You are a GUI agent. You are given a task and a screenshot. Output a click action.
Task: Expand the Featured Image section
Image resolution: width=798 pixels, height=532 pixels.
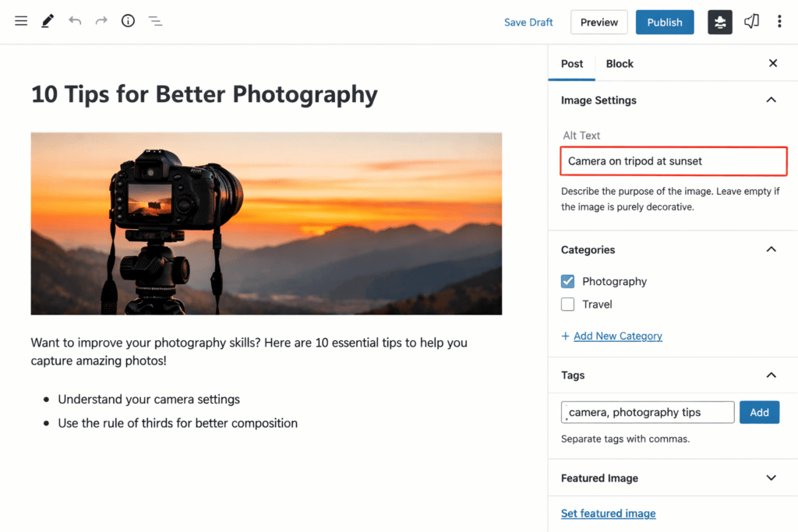pos(771,478)
